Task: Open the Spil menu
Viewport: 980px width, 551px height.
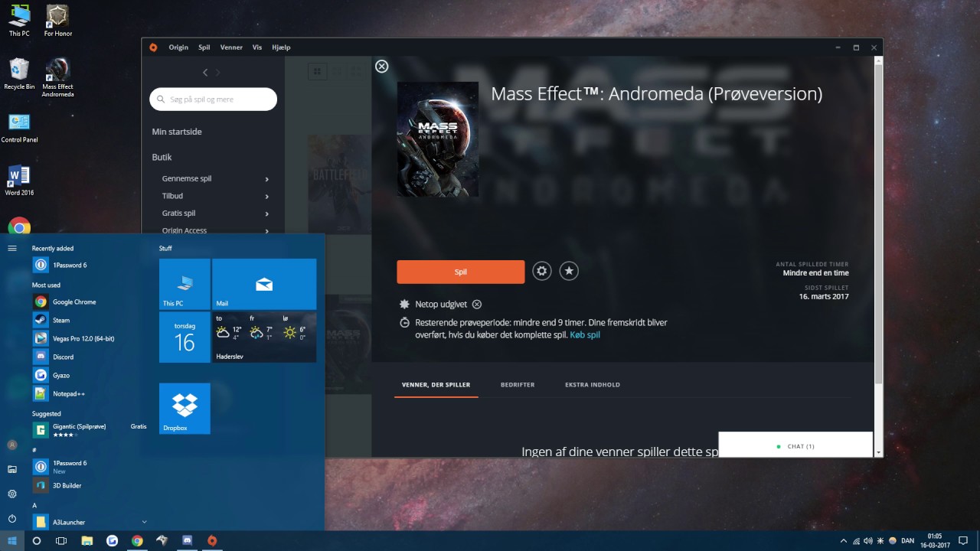Action: tap(204, 47)
